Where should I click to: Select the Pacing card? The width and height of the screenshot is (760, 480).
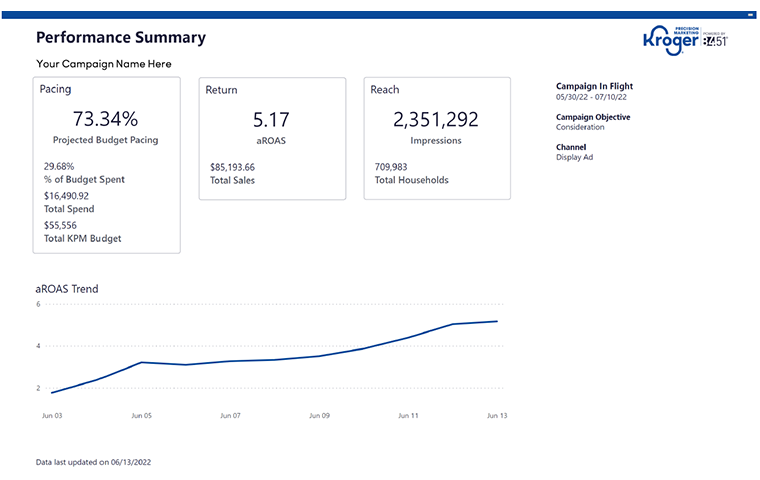point(107,165)
